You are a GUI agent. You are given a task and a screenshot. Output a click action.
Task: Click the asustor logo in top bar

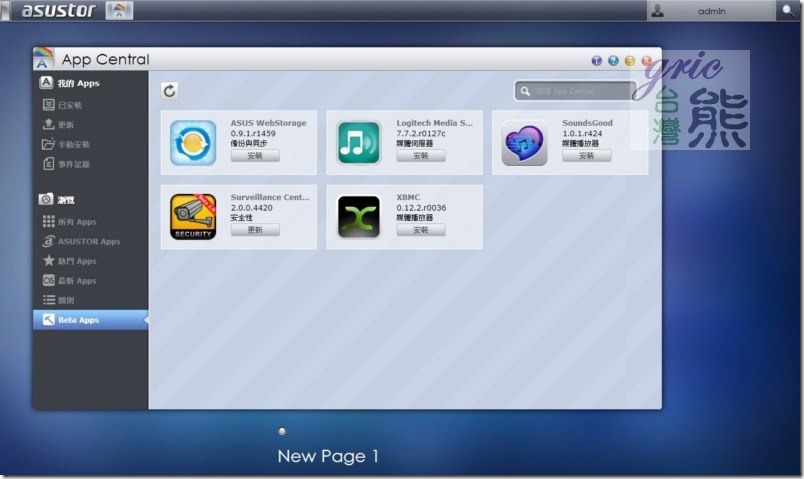[x=58, y=10]
